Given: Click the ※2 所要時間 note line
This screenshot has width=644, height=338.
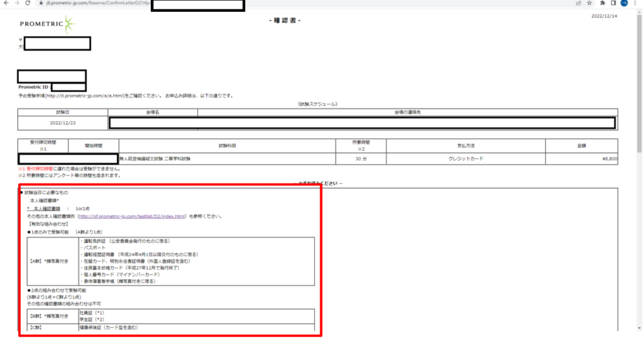Looking at the screenshot, I should (x=69, y=175).
